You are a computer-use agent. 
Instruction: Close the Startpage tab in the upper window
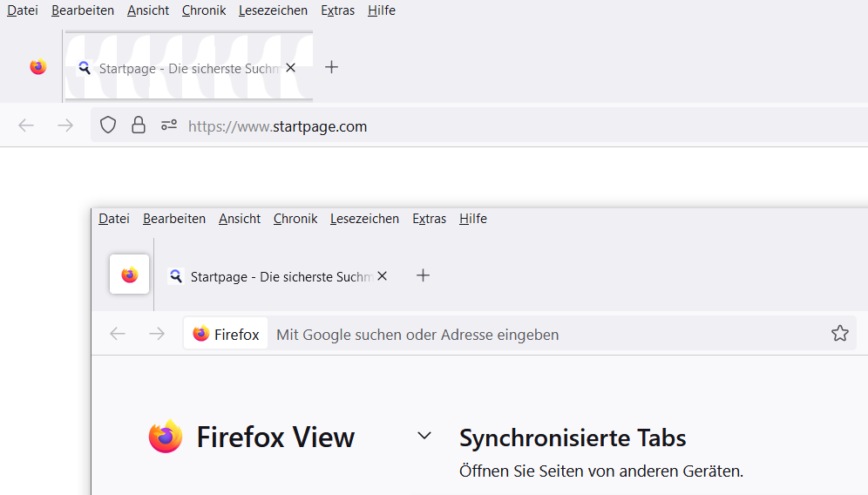tap(291, 67)
